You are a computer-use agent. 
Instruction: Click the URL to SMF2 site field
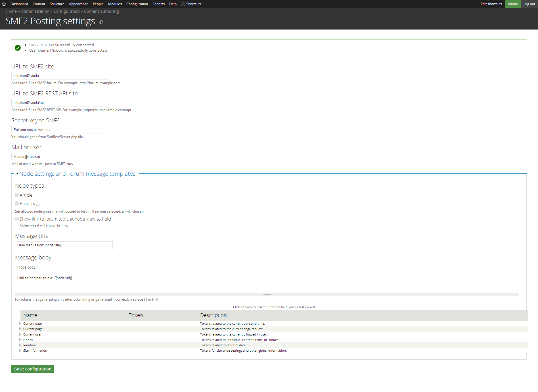tap(60, 76)
